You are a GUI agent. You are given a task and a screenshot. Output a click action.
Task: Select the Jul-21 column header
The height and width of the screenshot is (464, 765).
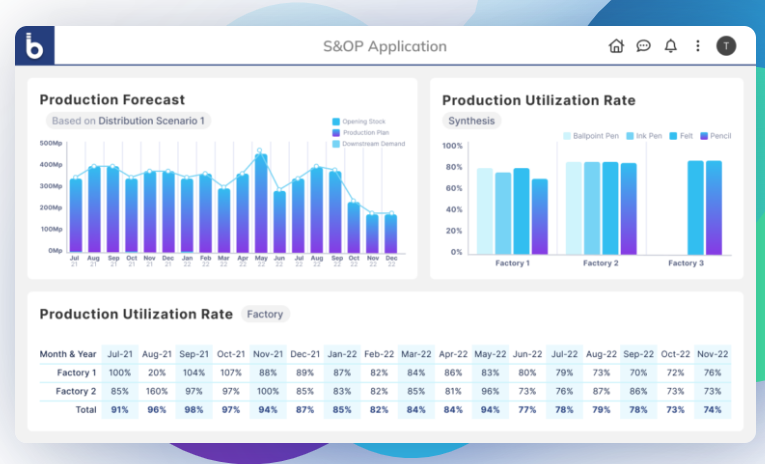120,354
